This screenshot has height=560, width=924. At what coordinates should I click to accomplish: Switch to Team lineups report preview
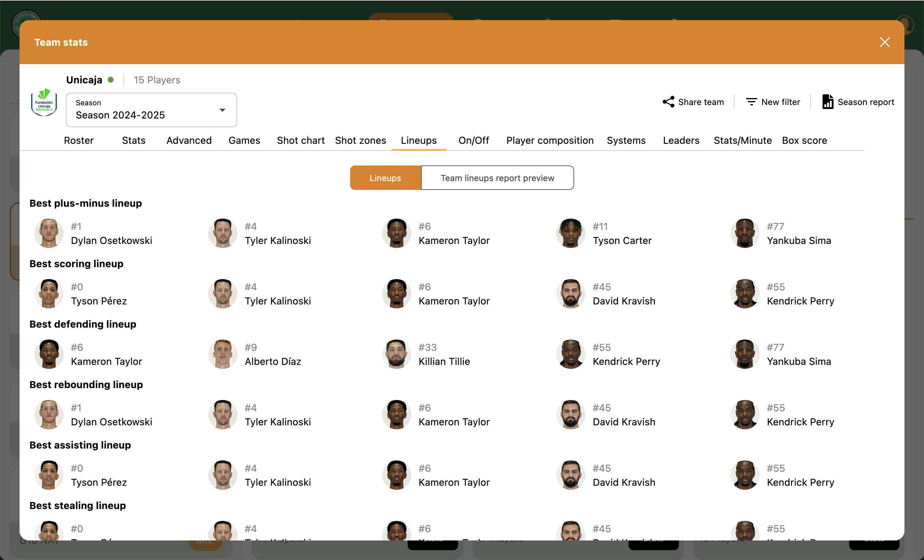tap(497, 178)
